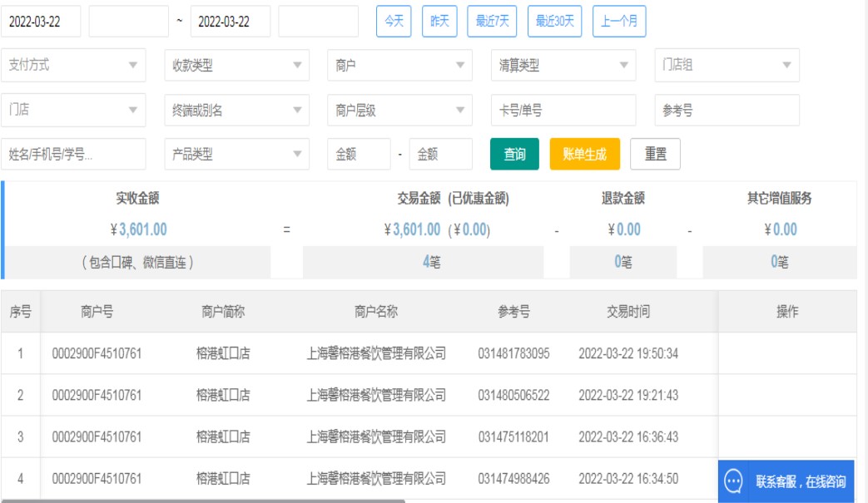Click the horizontal scrollbar below the table
The width and height of the screenshot is (868, 503).
(202, 501)
